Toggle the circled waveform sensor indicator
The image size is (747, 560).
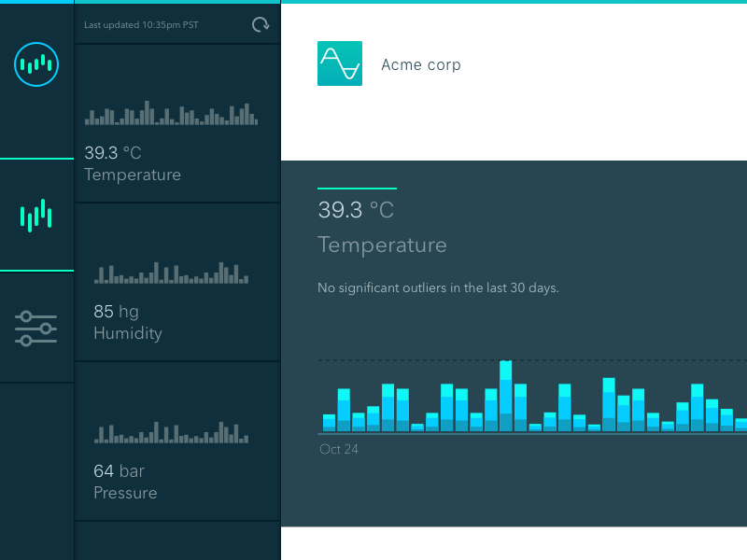coord(36,64)
